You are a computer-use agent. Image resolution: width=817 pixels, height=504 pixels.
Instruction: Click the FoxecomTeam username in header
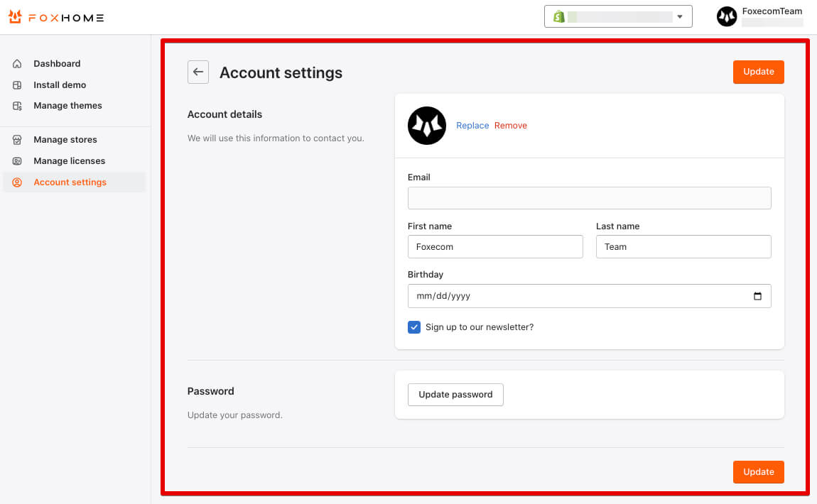pos(772,11)
